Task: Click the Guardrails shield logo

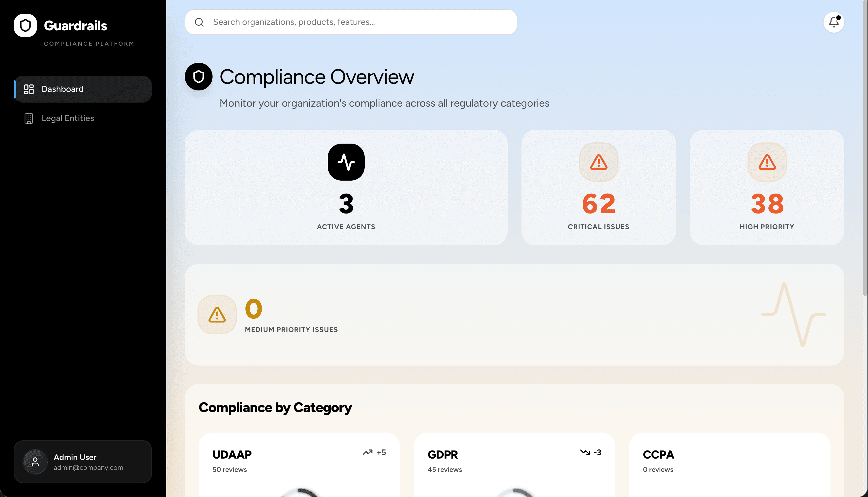Action: point(25,25)
